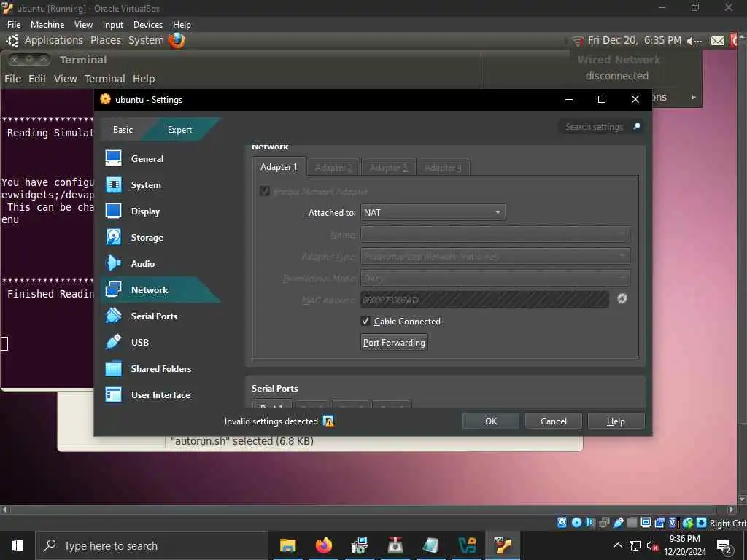Switch to the Adapter 1 tab
Screen dimensions: 747x560
[x=279, y=167]
